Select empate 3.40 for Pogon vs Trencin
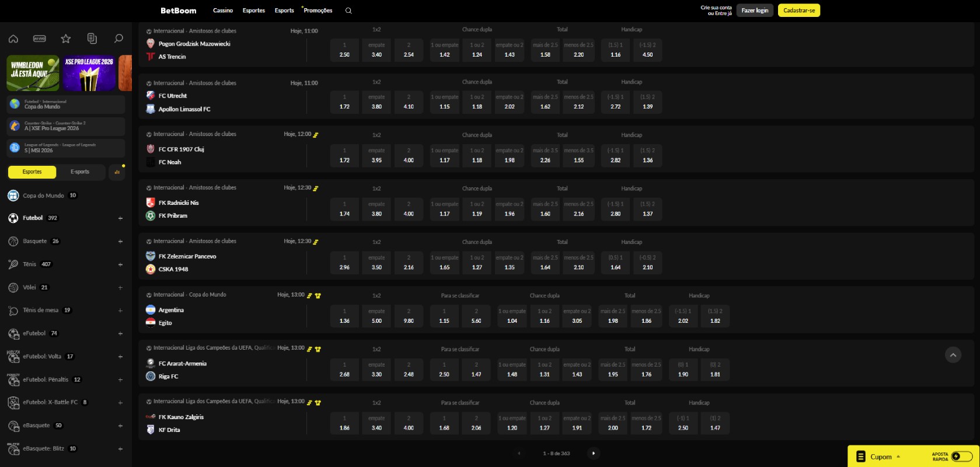This screenshot has height=467, width=980. [x=376, y=50]
